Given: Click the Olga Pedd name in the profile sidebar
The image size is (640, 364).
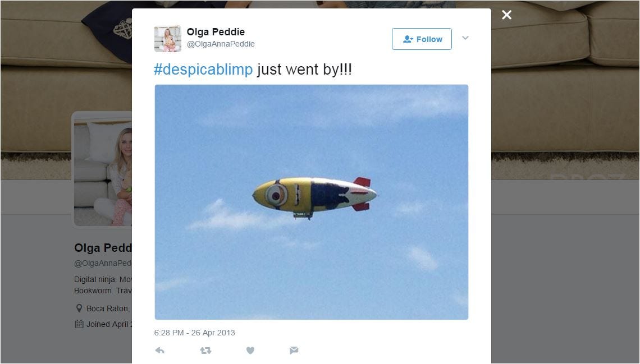Looking at the screenshot, I should (x=103, y=248).
